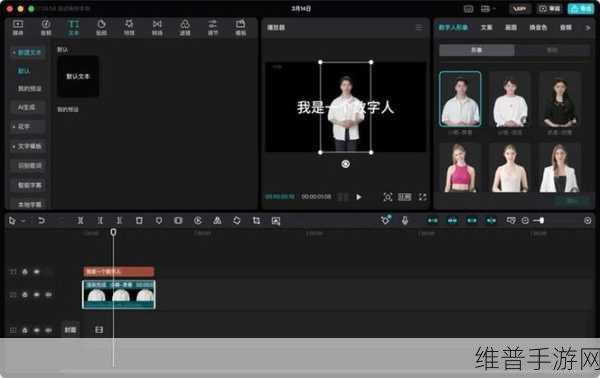
Task: Click the Undo arrow in timeline toolbar
Action: click(x=41, y=221)
